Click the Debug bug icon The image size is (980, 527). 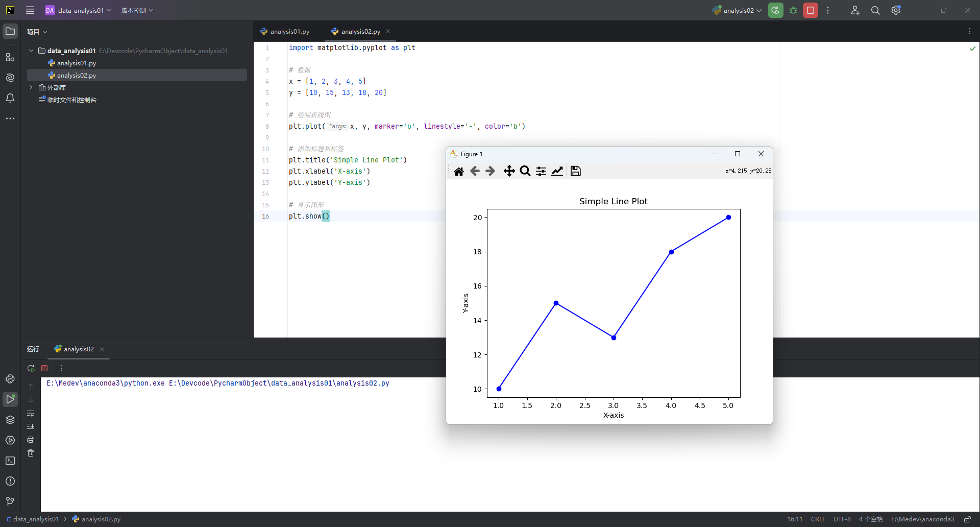[793, 10]
